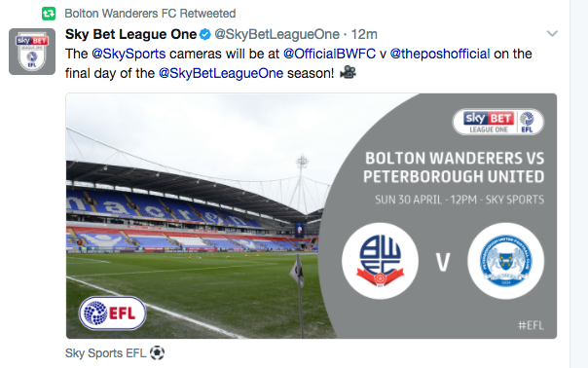588x368 pixels.
Task: Open the @SkySports mention link
Action: (129, 54)
